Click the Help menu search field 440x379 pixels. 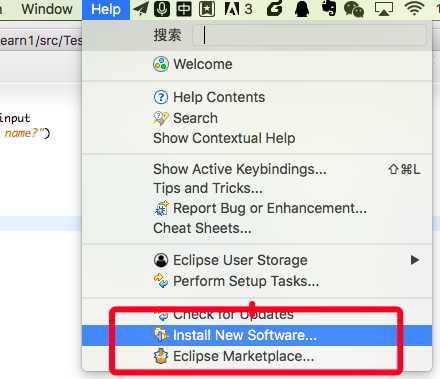coord(309,35)
